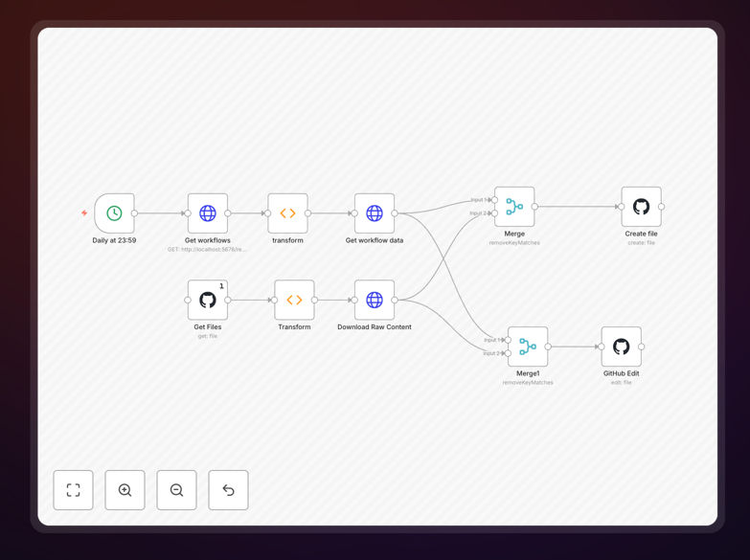Viewport: 750px width, 560px height.
Task: Click the Input 2 connector on Merge
Action: (494, 213)
